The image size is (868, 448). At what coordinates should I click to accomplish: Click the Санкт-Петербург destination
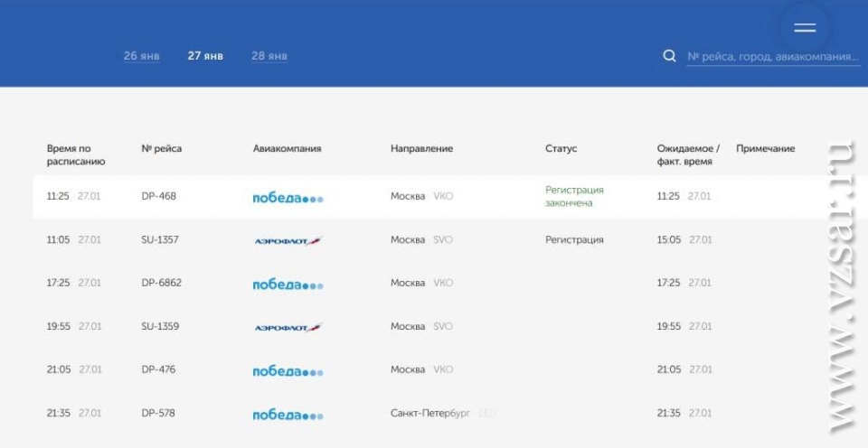click(430, 414)
